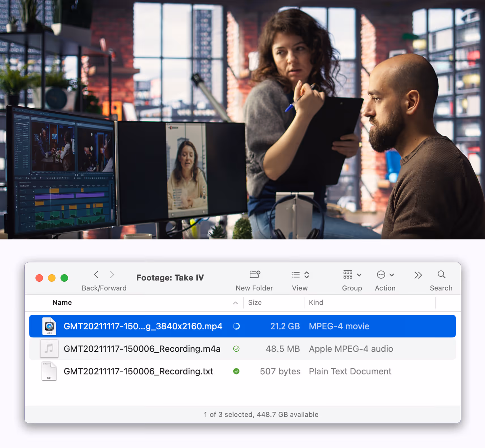The width and height of the screenshot is (485, 448).
Task: Open the Group icon in the toolbar
Action: tap(347, 274)
